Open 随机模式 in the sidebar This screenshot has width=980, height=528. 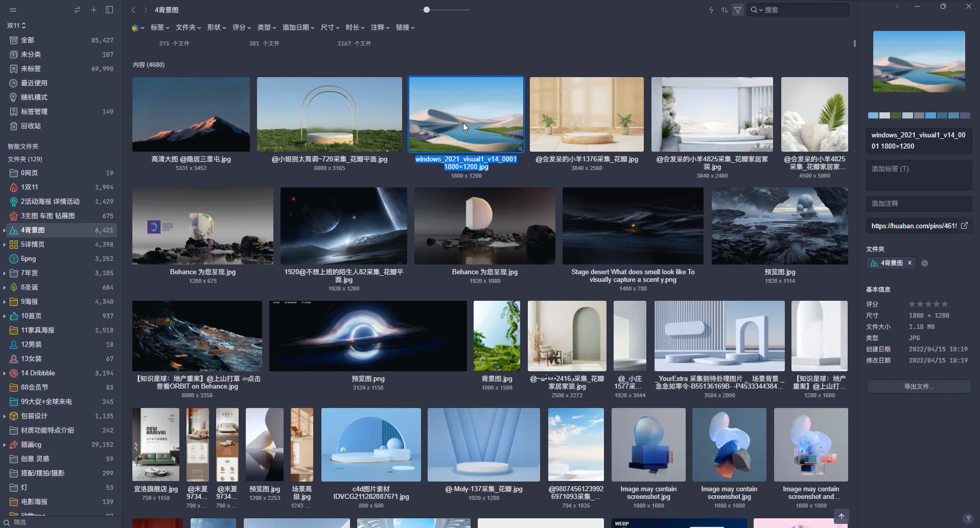(61, 97)
